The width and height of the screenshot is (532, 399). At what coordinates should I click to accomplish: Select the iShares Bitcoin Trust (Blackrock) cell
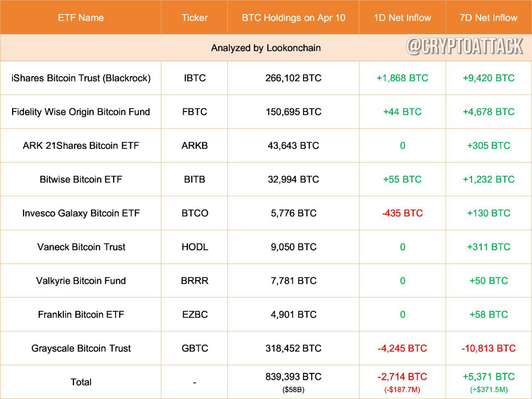(81, 78)
